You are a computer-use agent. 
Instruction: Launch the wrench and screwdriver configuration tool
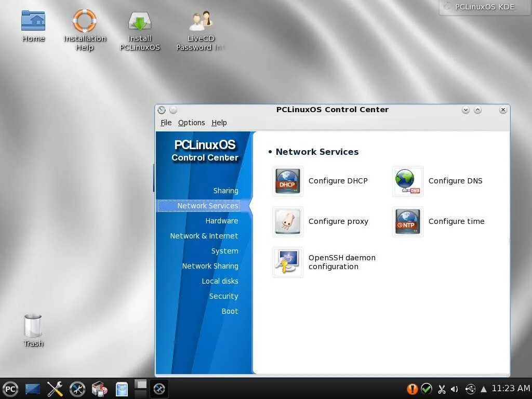point(55,389)
